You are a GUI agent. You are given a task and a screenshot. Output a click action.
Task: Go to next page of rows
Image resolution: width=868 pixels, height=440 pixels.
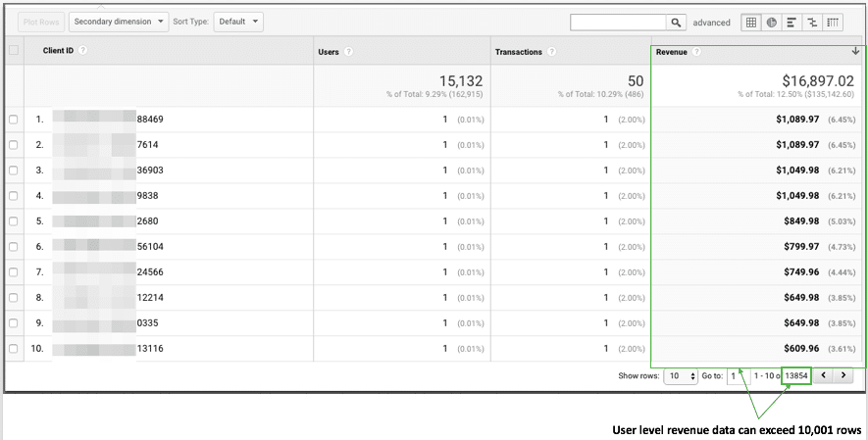[x=843, y=375]
